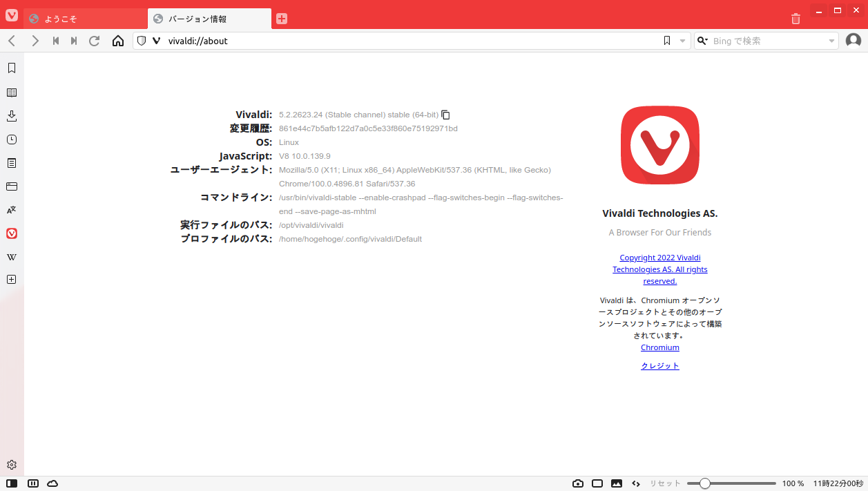Adjust the page zoom slider
Screen dimensions: 868x491
732,483
